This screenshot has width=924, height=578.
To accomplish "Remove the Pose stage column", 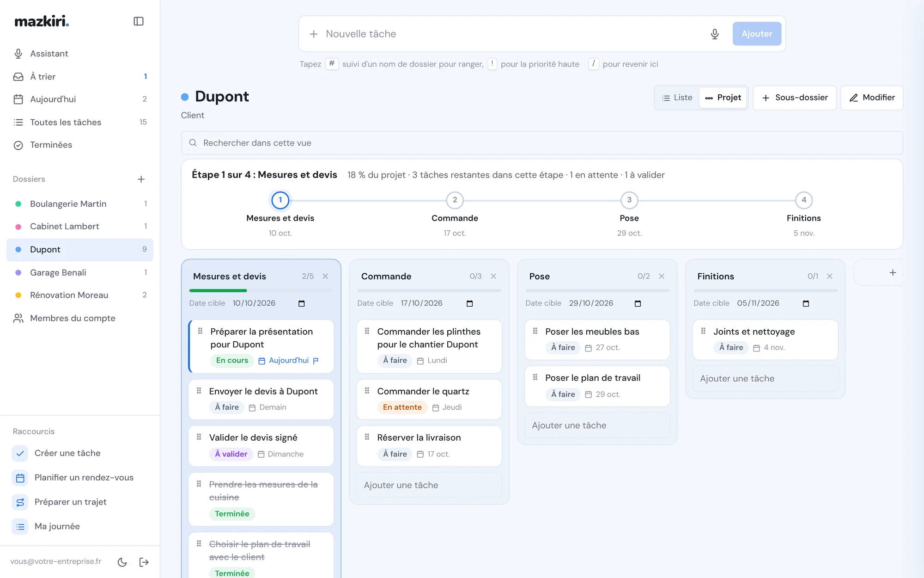I will 662,276.
